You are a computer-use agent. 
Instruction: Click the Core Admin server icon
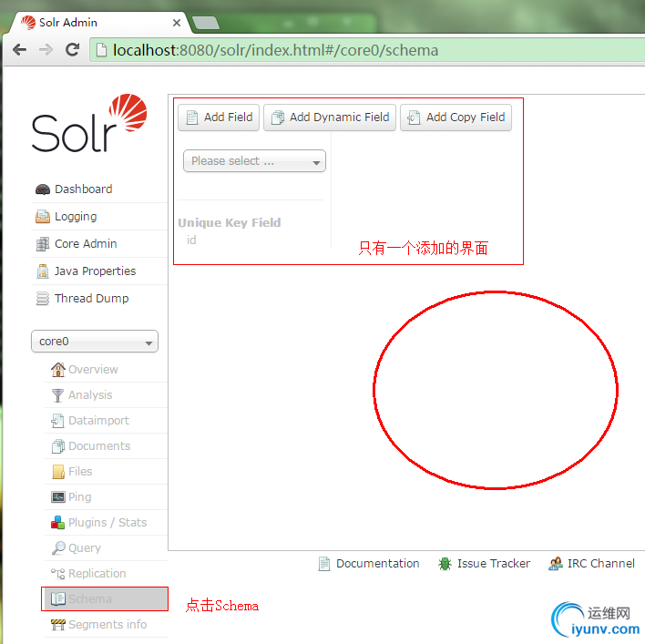[43, 244]
